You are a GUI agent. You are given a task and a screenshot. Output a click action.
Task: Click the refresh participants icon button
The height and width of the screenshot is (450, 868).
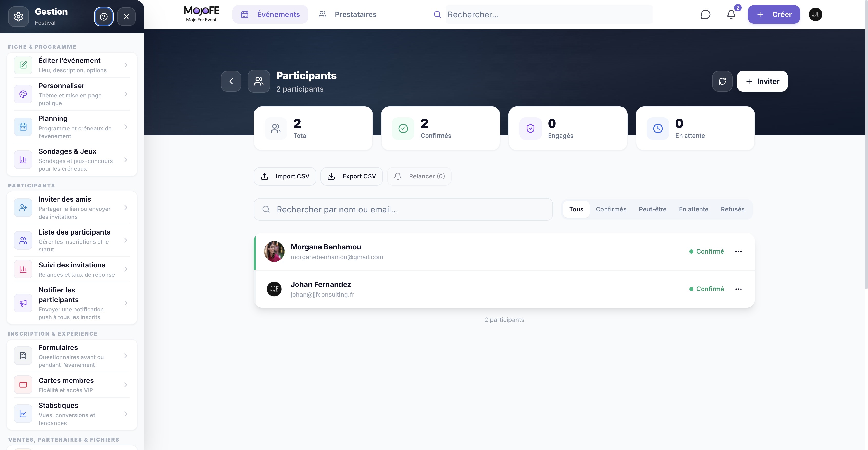(x=722, y=81)
